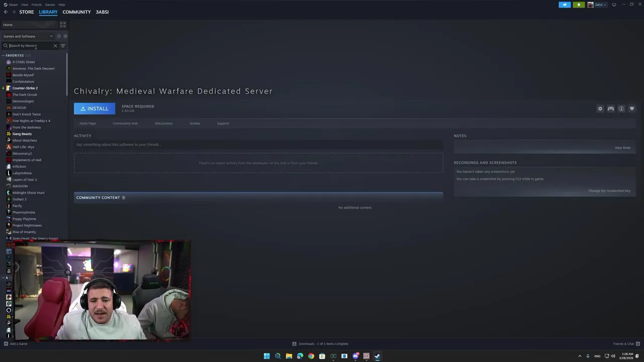Viewport: 644px width, 362px height.
Task: Toggle ready-to-play filter icon
Action: [65, 36]
